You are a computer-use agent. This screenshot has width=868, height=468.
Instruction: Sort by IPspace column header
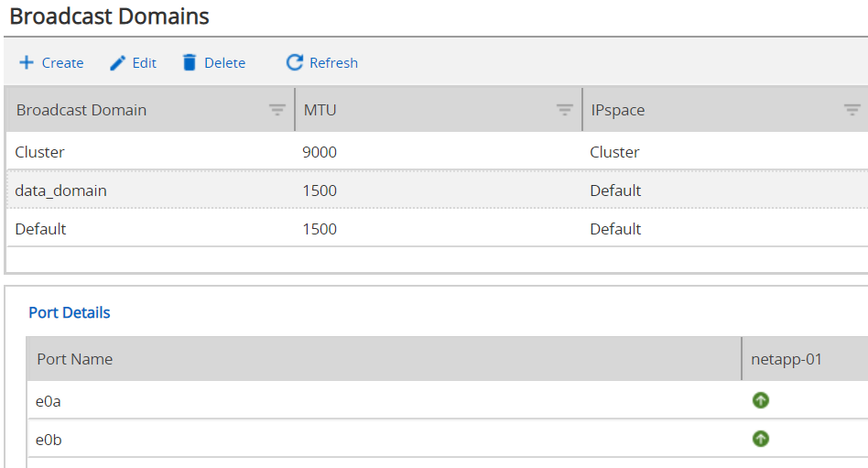[x=617, y=110]
